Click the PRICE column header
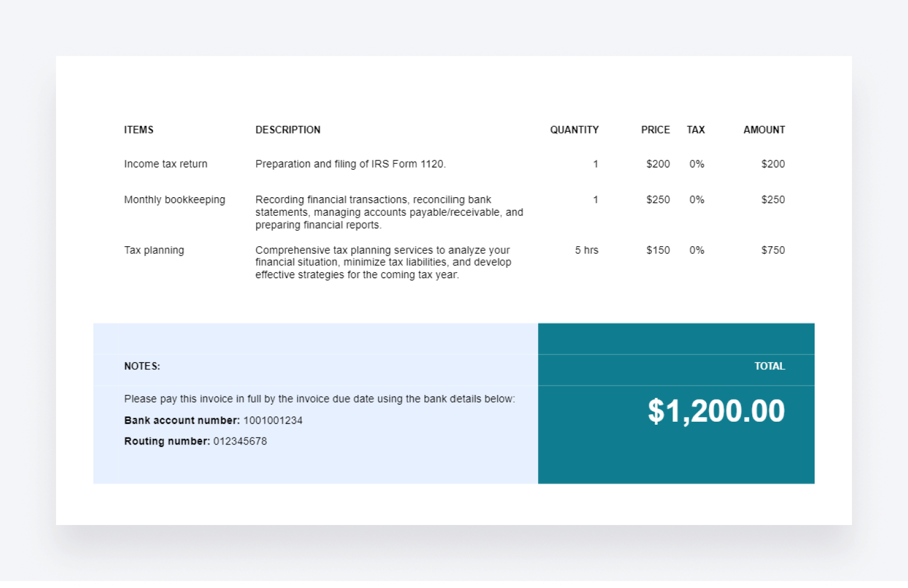This screenshot has height=588, width=908. [656, 129]
